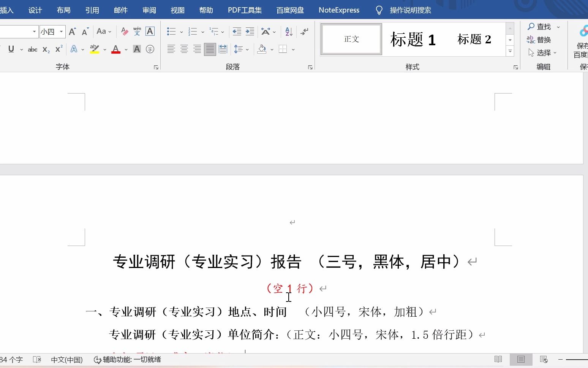588x368 pixels.
Task: Toggle character shading
Action: point(137,49)
